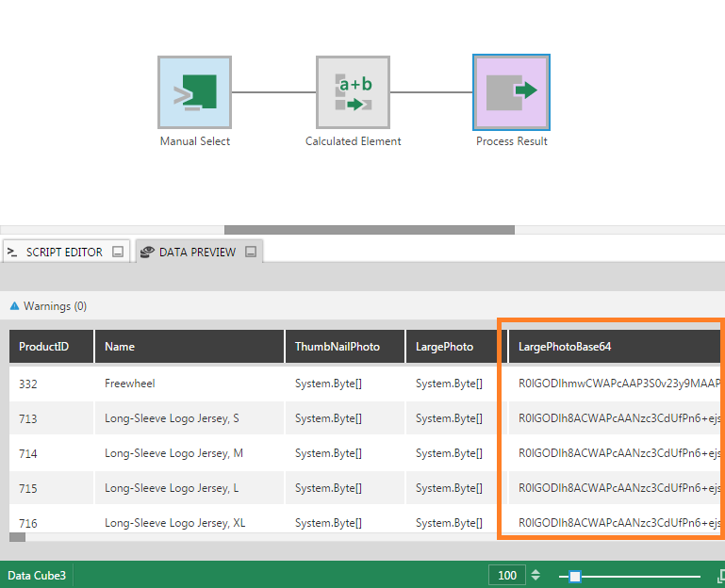Minimize the Script Editor panel
Image resolution: width=725 pixels, height=588 pixels.
coord(118,253)
